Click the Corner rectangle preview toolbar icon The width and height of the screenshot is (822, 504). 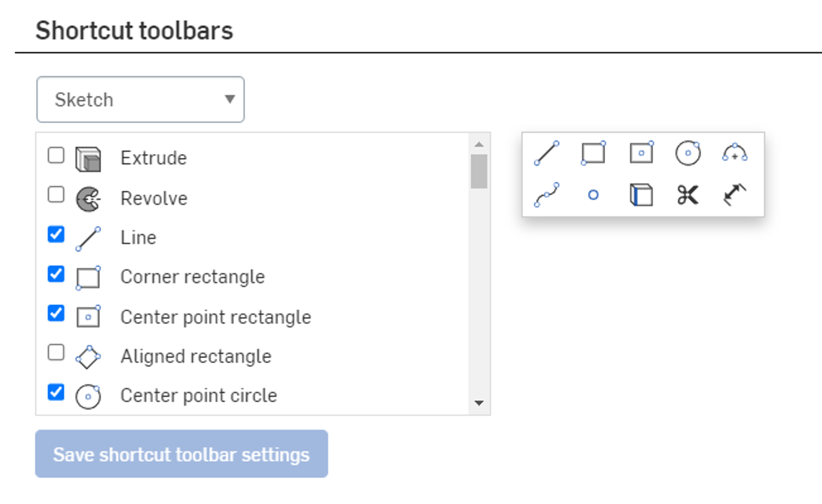click(x=593, y=153)
